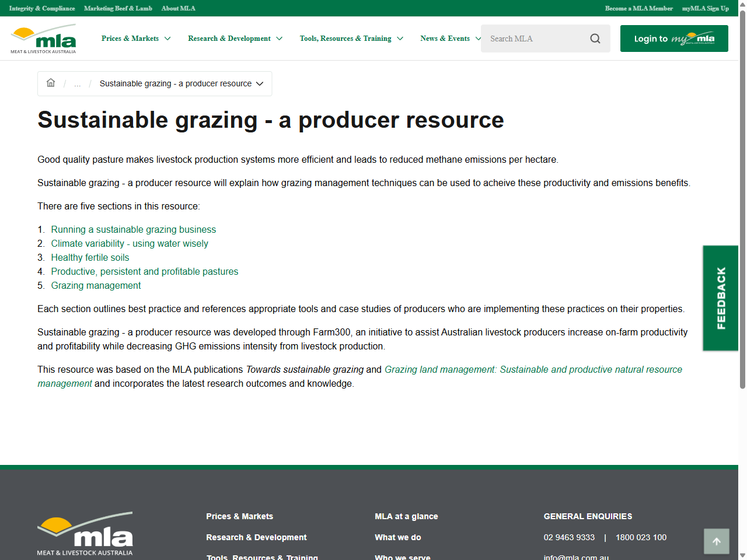Select Integrity & Compliance in the top bar
Viewport: 747px width, 560px height.
[41, 8]
